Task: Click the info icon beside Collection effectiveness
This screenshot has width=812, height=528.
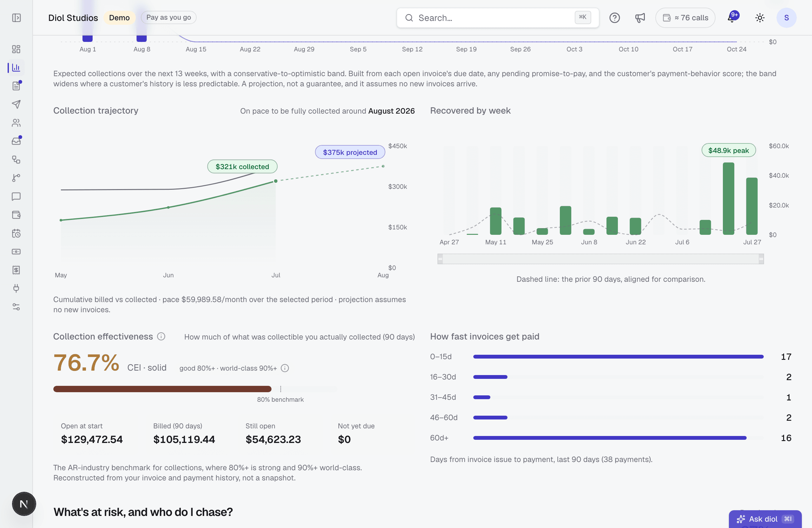Action: [161, 337]
